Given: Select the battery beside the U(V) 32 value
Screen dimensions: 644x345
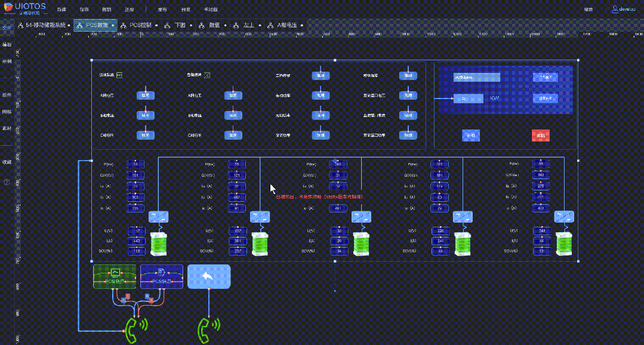Looking at the screenshot, I should tap(361, 244).
